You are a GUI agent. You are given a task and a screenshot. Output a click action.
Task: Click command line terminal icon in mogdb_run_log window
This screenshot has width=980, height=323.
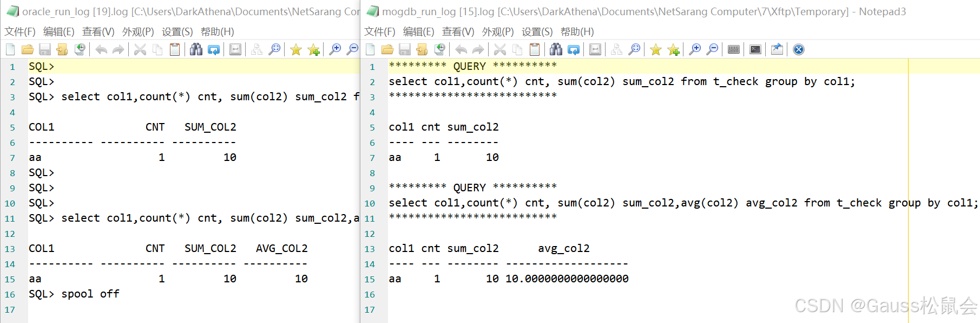[x=755, y=50]
